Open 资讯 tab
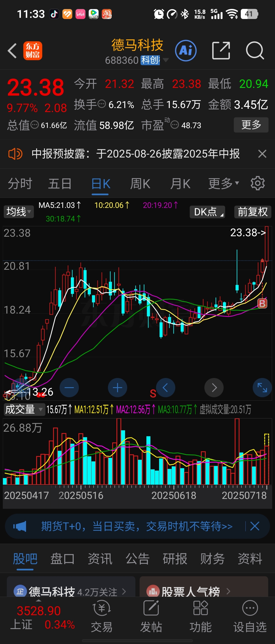 click(x=100, y=559)
